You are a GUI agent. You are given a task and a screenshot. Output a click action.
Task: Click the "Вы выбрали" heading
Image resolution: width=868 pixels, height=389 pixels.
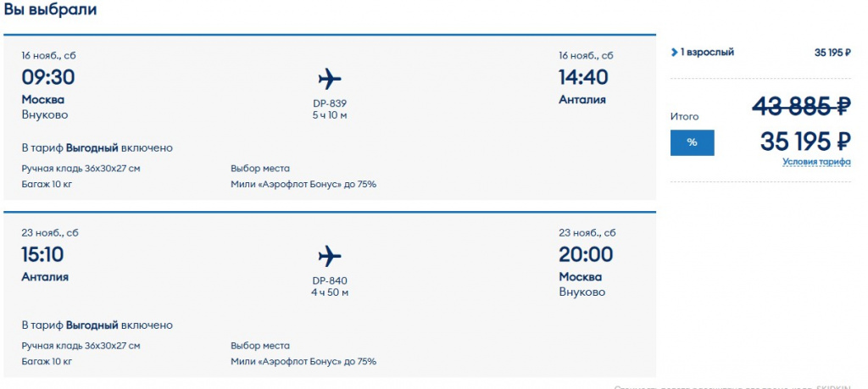50,10
